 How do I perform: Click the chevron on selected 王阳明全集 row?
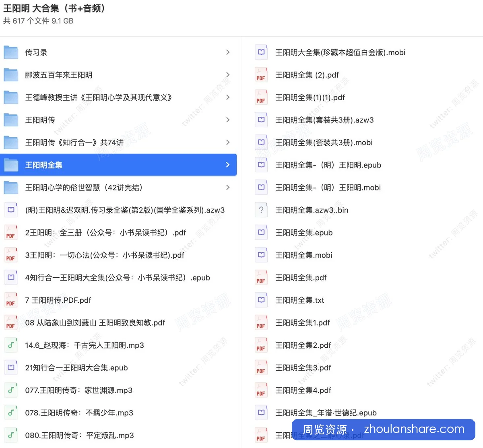click(x=228, y=165)
